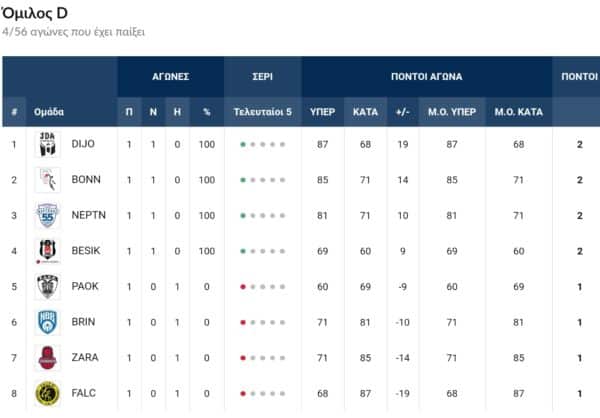Viewport: 600px width, 418px height.
Task: Click the FALC team logo
Action: [48, 394]
